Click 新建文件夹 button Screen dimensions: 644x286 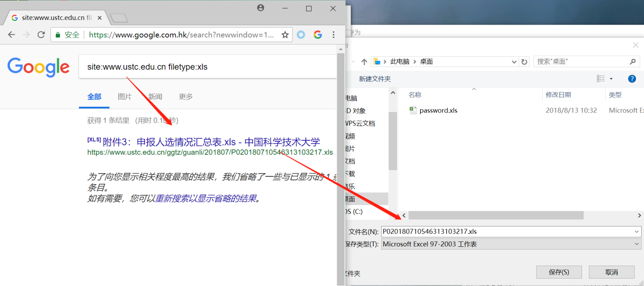point(375,79)
